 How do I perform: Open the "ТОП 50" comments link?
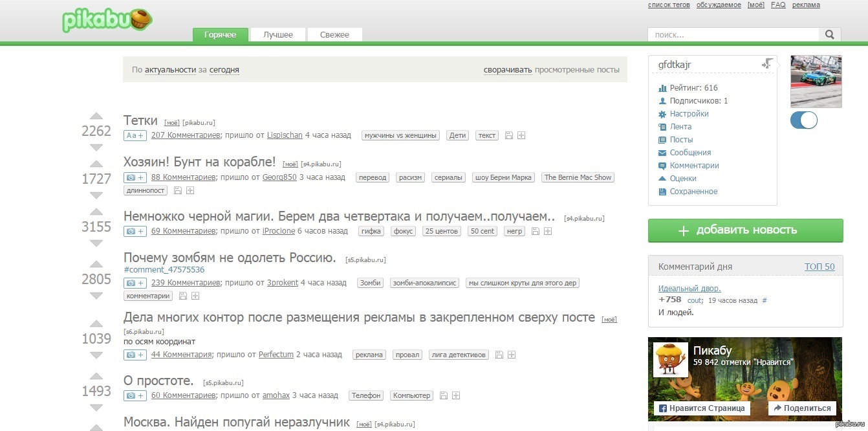(x=819, y=267)
